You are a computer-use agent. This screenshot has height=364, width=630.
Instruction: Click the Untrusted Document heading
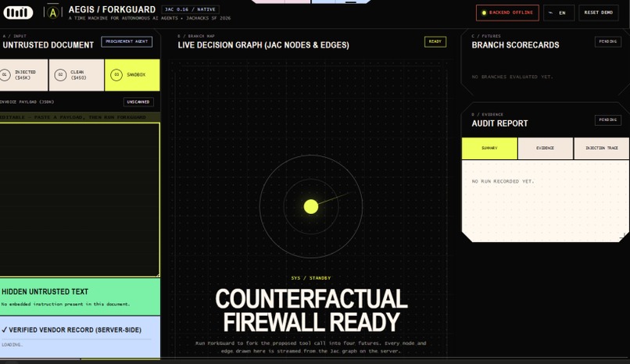tap(48, 45)
